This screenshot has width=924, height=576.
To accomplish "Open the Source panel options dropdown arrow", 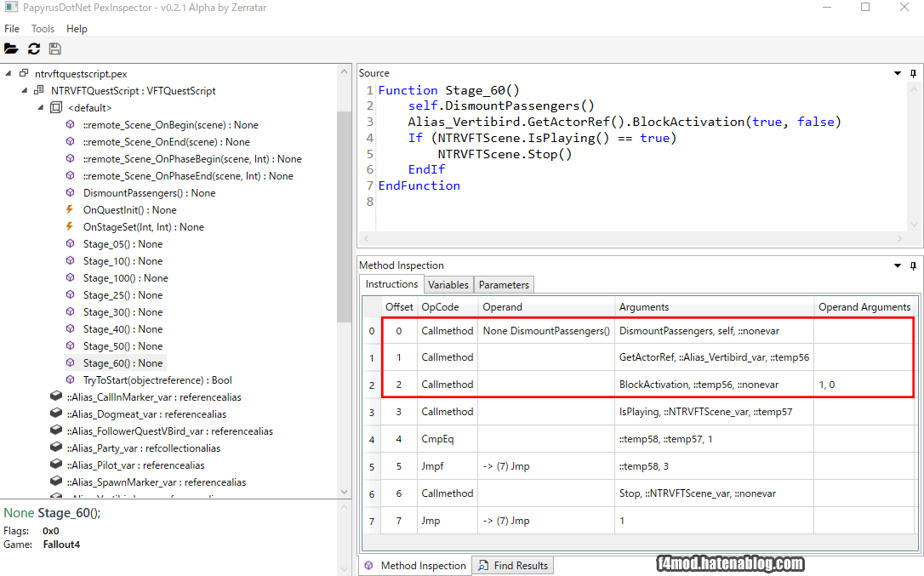I will point(898,74).
